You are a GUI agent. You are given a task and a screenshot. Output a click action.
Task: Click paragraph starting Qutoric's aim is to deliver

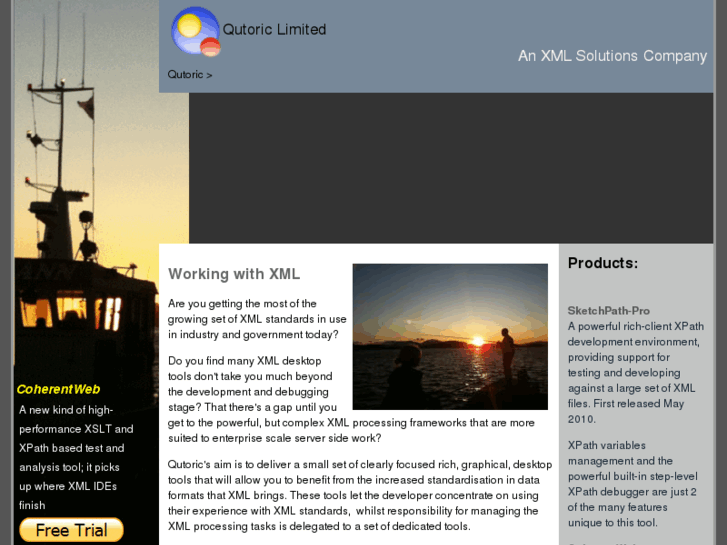[360, 495]
